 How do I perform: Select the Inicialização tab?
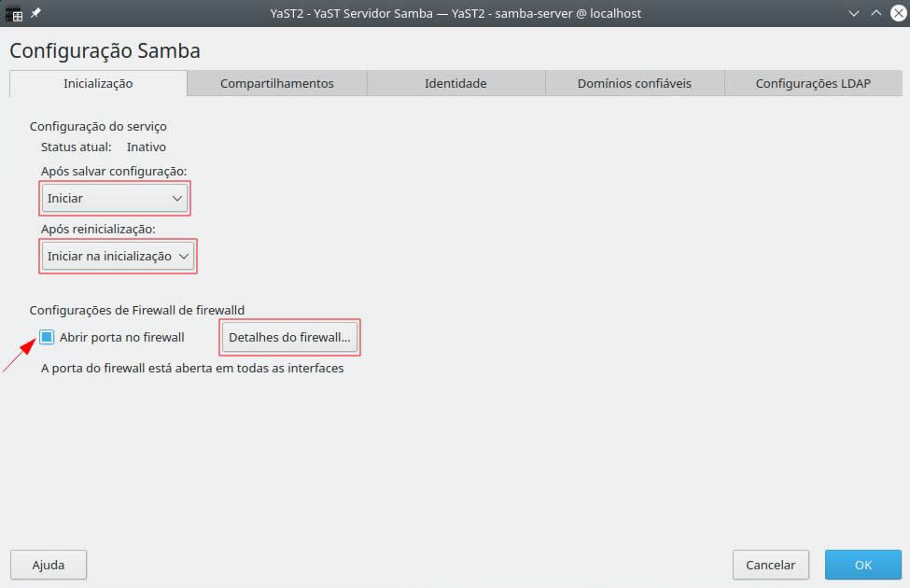click(x=98, y=84)
